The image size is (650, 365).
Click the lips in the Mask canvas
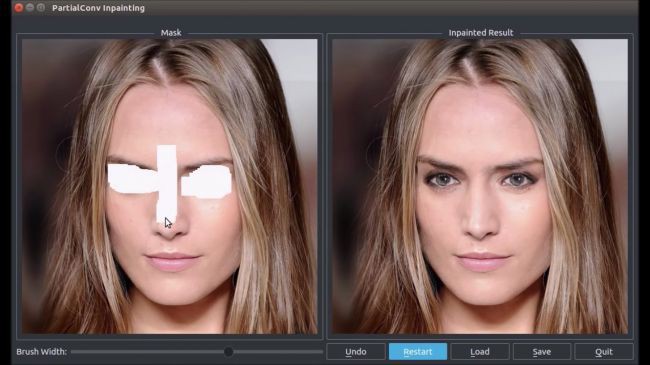click(x=172, y=261)
